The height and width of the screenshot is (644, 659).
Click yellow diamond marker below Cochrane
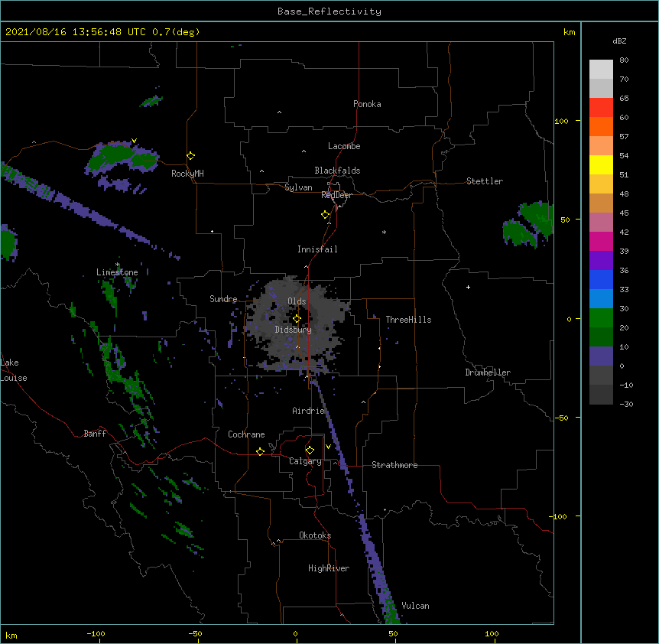260,452
